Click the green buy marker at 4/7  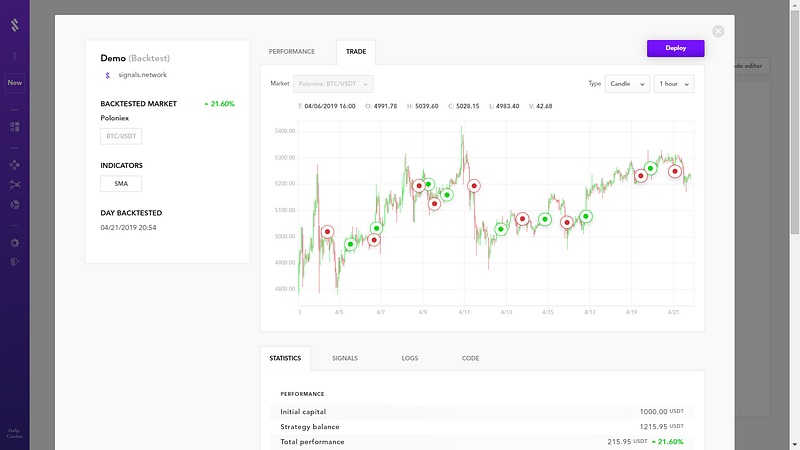[x=377, y=228]
